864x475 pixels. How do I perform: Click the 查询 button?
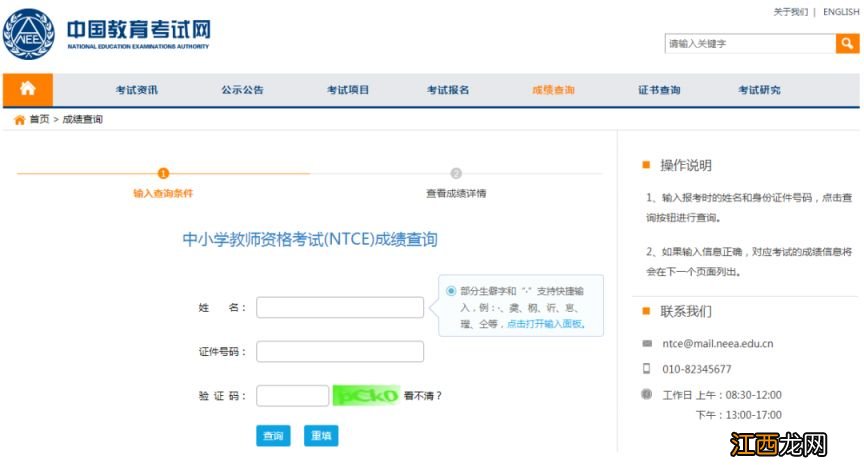coord(273,436)
